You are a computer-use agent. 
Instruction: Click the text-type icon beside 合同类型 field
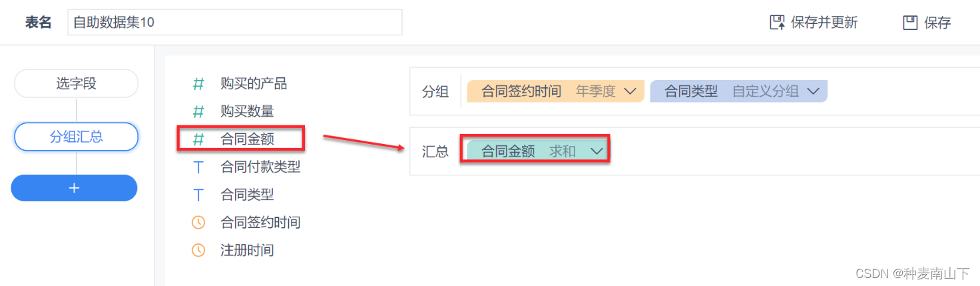(x=198, y=195)
